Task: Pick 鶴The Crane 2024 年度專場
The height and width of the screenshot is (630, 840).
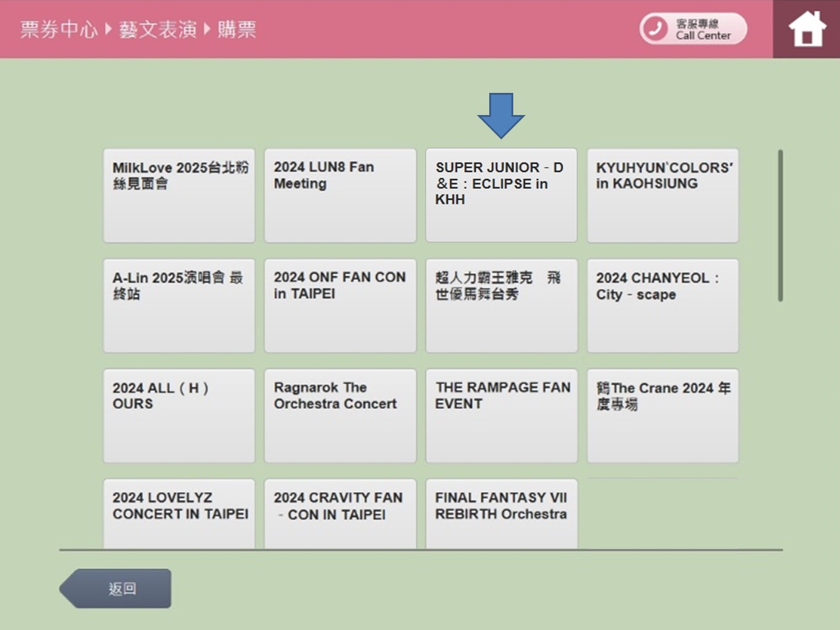Action: [663, 416]
